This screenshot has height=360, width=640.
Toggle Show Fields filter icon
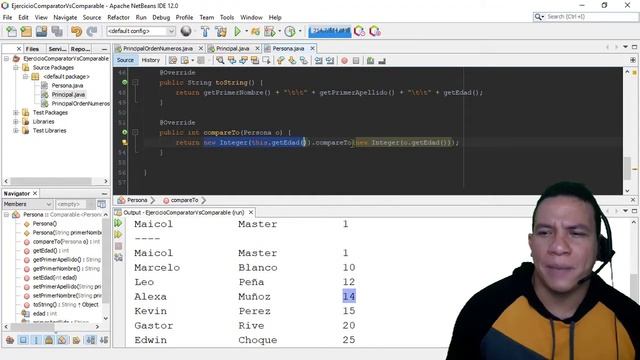coord(23,340)
